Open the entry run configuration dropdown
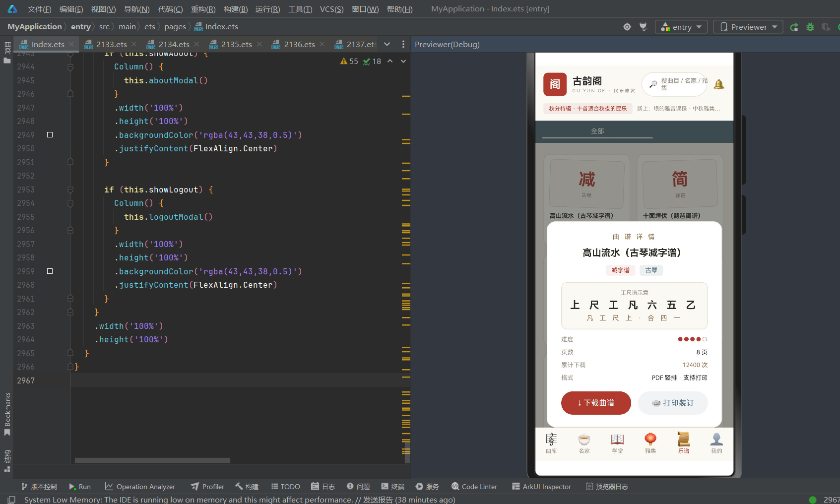 [681, 27]
